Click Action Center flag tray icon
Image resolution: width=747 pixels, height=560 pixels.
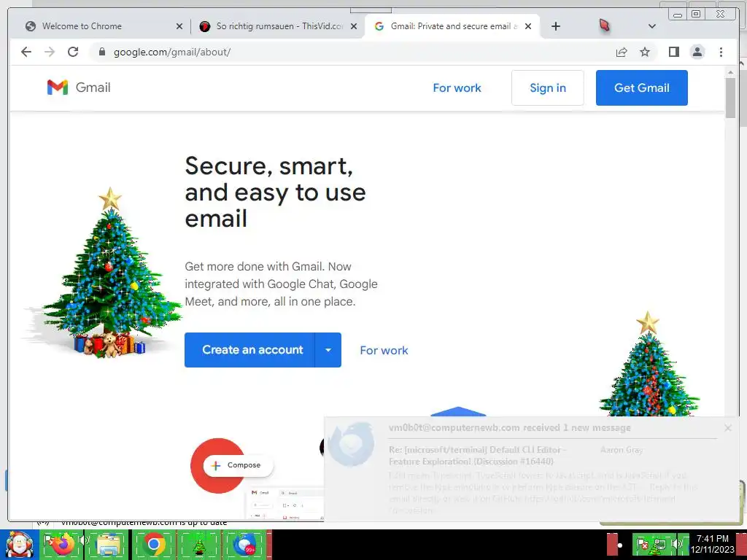coord(643,545)
